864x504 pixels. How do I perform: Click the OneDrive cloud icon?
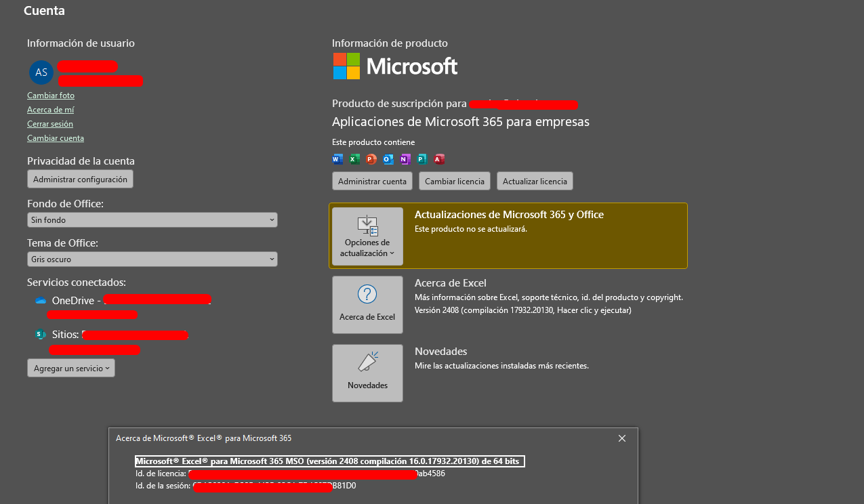pos(41,300)
